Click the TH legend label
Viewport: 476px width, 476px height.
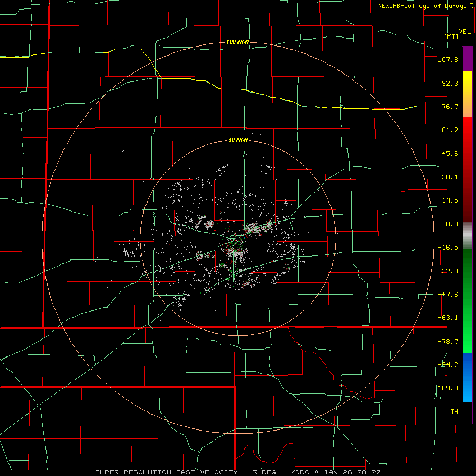pyautogui.click(x=454, y=412)
